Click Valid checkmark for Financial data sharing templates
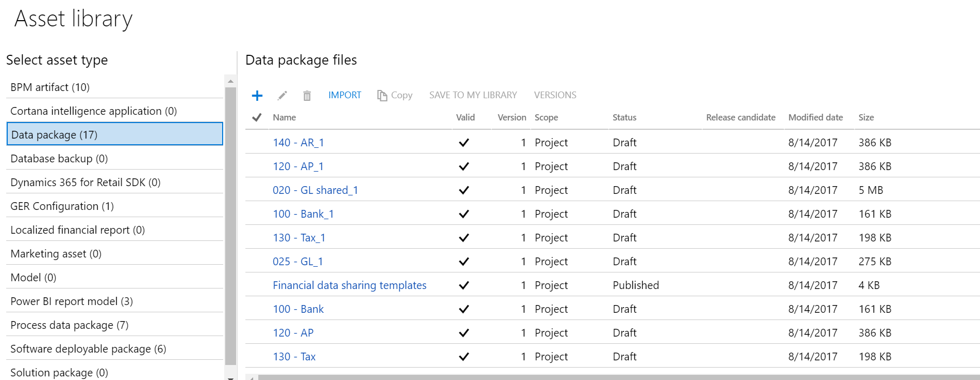980x380 pixels. [x=464, y=285]
